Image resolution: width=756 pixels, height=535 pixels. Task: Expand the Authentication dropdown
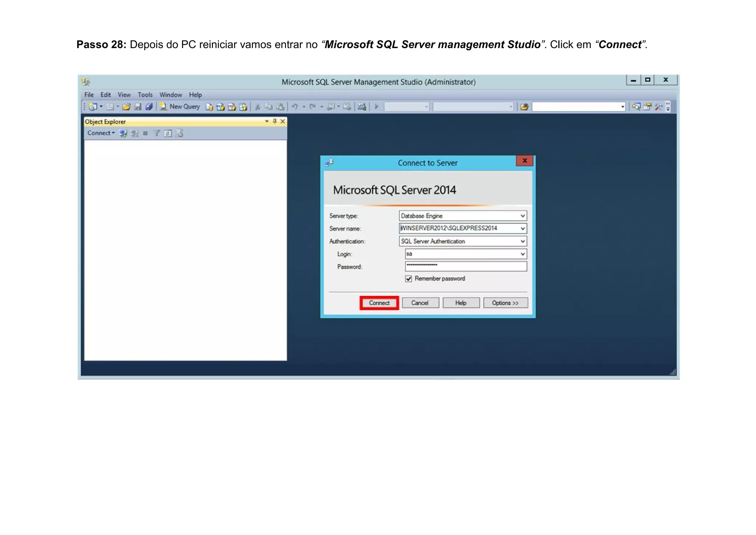tap(523, 241)
